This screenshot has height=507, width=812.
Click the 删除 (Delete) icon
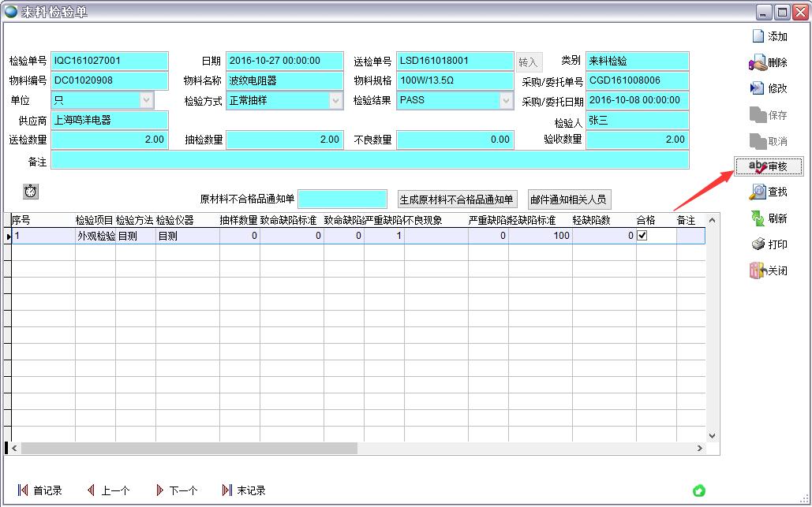[758, 63]
